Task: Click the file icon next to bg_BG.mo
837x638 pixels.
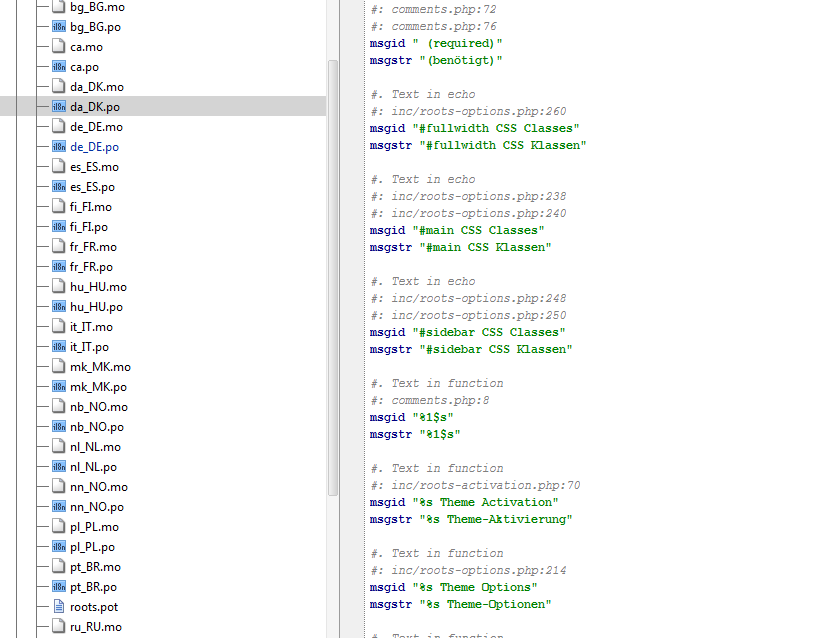Action: pyautogui.click(x=58, y=7)
